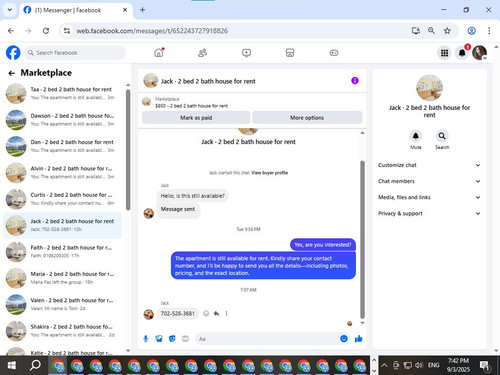Open the Marketplace storefront icon in top bar

[x=290, y=53]
